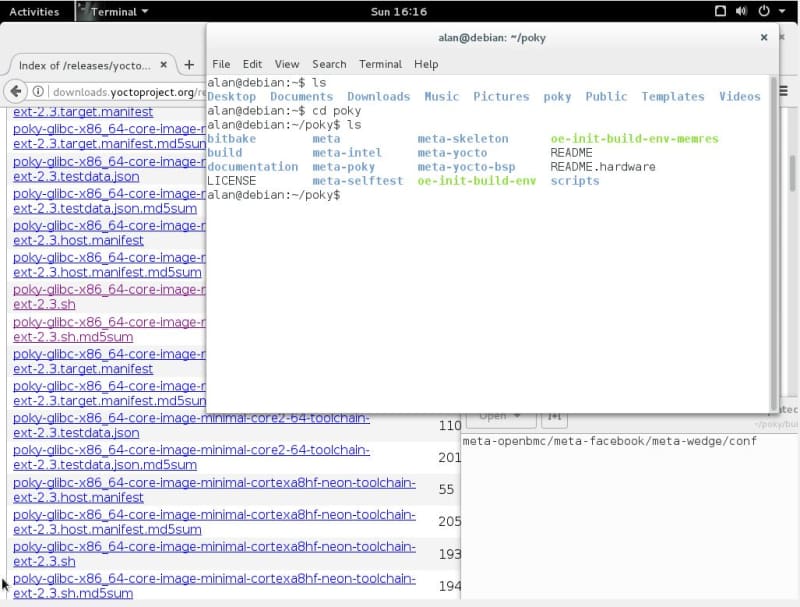Click the accessibility icon in the top bar
This screenshot has width=800, height=607.
(x=720, y=11)
